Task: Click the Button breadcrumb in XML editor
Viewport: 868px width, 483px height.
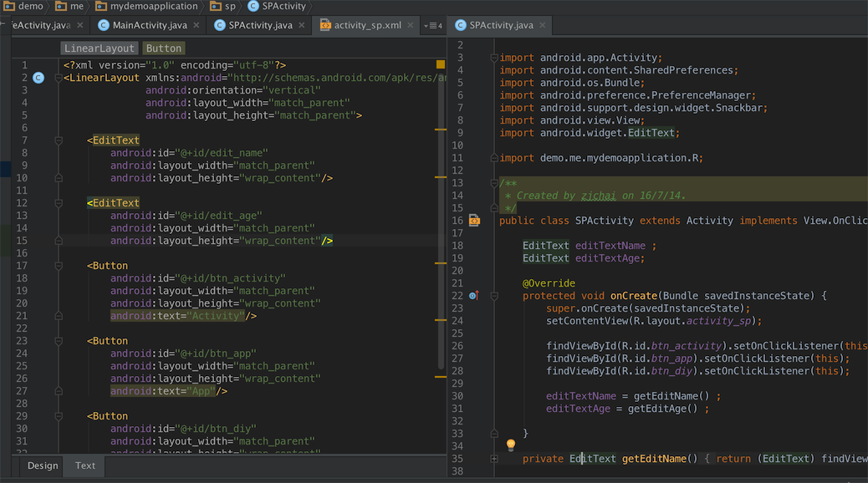Action: (164, 48)
